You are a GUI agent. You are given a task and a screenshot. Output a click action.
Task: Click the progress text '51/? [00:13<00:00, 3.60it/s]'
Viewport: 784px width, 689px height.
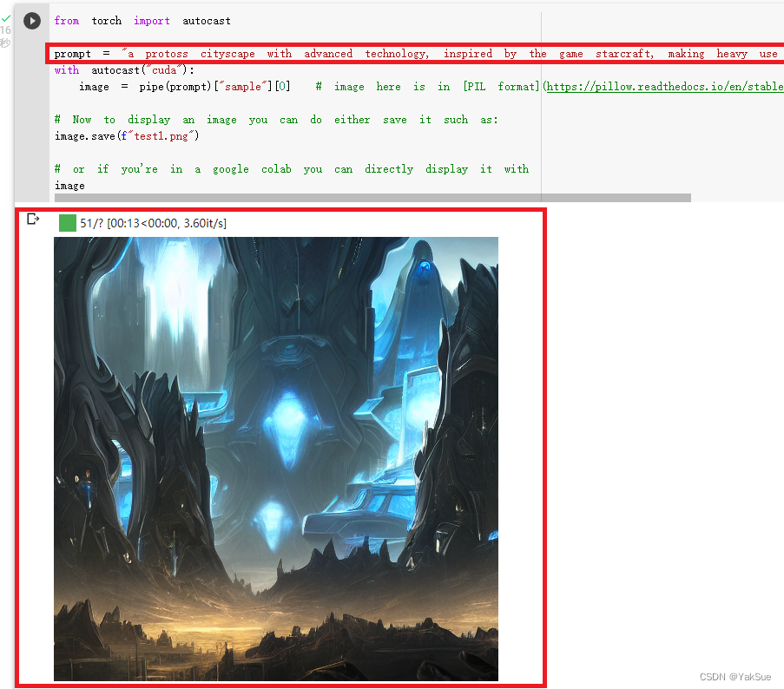click(x=153, y=223)
